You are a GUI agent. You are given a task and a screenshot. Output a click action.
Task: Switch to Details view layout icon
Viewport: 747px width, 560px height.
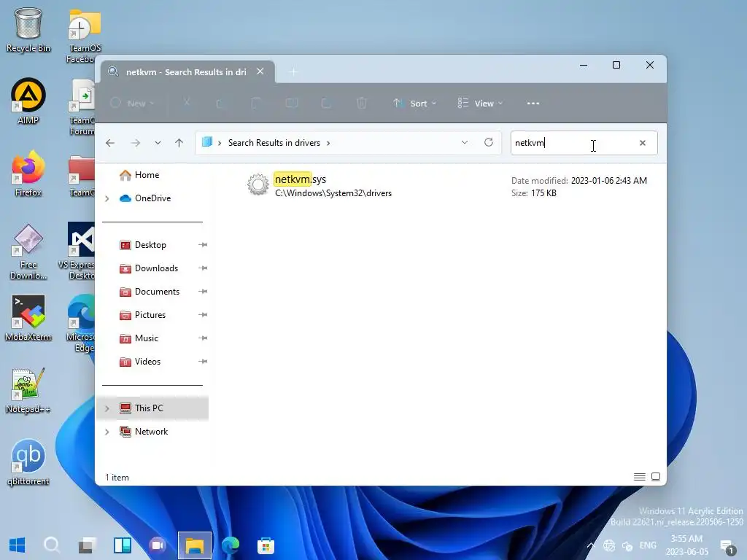(639, 477)
